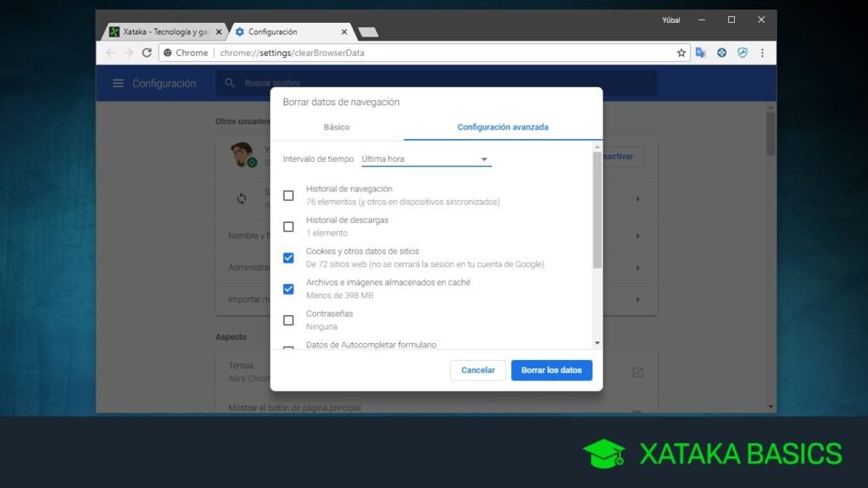This screenshot has height=488, width=868.
Task: Uncheck Cookies y otros datos de sitios
Action: point(288,257)
